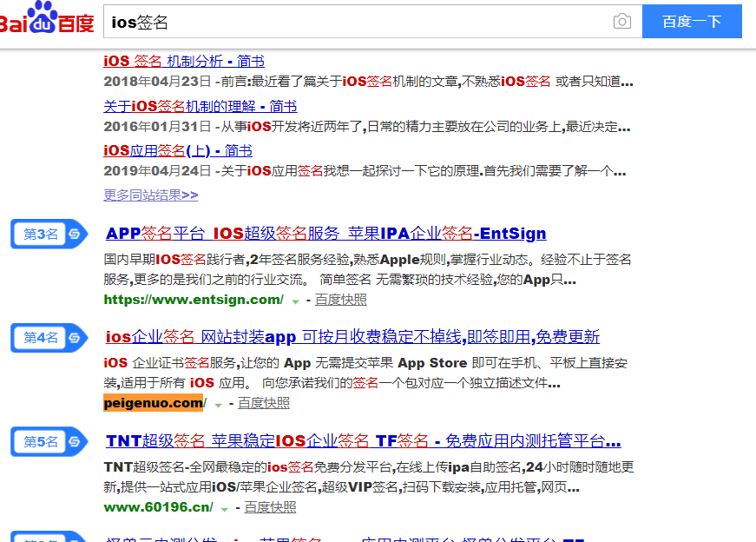756x542 pixels.
Task: Click the 第5名 rank badge
Action: 49,441
